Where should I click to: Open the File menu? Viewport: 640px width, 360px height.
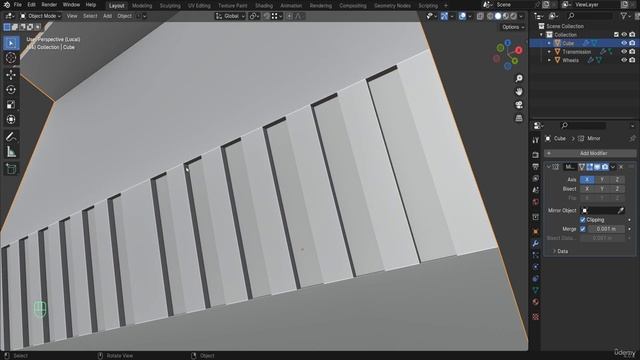pyautogui.click(x=18, y=5)
